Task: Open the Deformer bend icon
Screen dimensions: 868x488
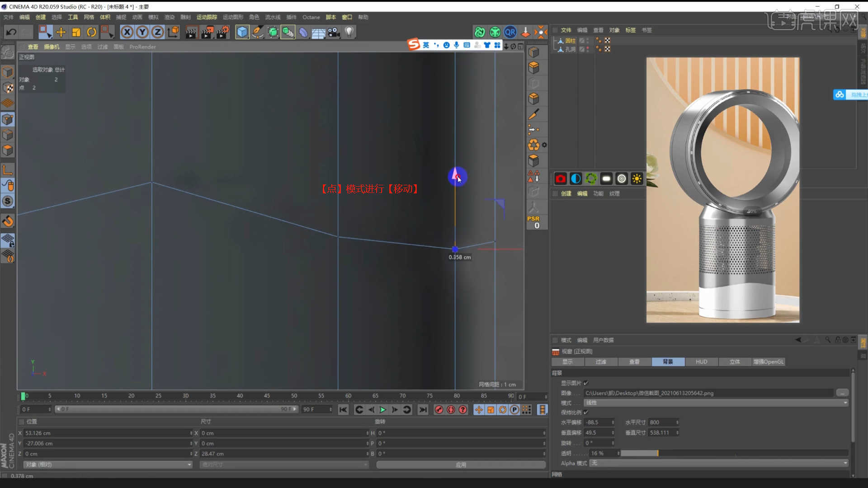Action: [303, 32]
